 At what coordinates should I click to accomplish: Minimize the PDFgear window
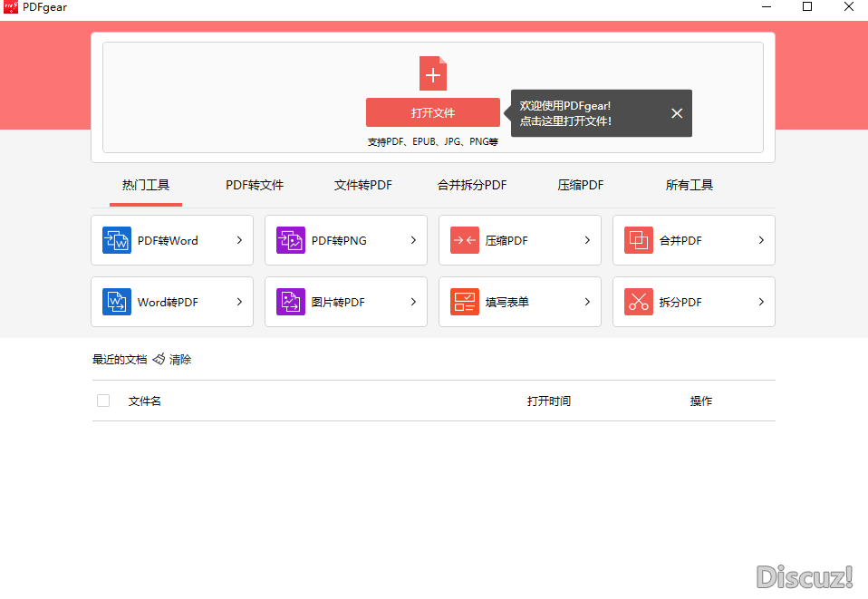[767, 6]
